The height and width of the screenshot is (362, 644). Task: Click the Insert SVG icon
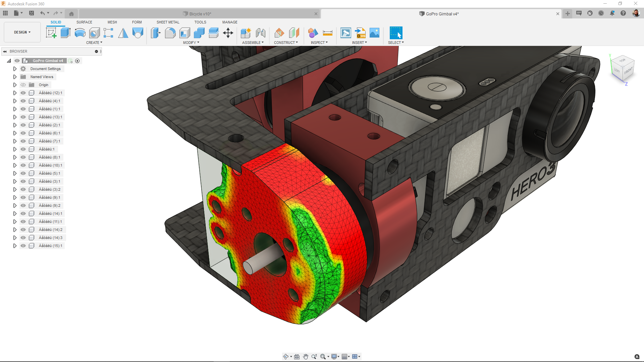point(361,33)
